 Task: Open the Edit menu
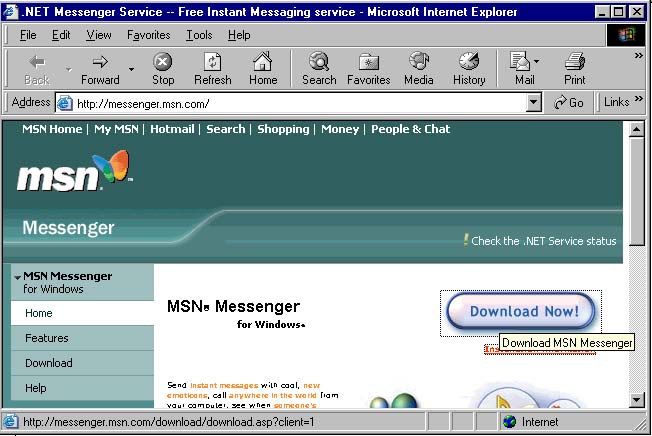pos(61,35)
